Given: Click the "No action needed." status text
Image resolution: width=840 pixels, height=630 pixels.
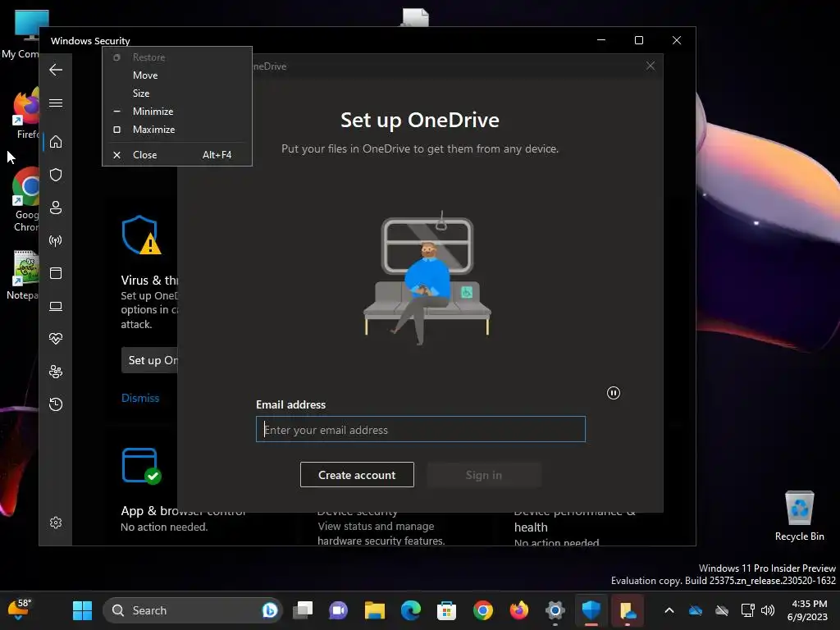Looking at the screenshot, I should click(164, 527).
